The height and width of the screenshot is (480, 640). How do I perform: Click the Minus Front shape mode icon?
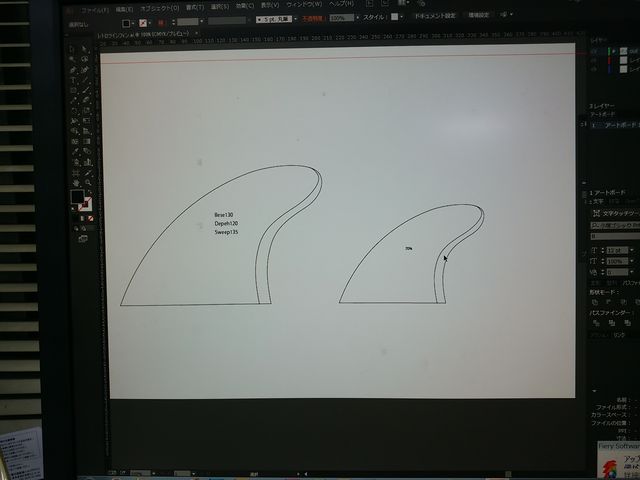point(609,302)
